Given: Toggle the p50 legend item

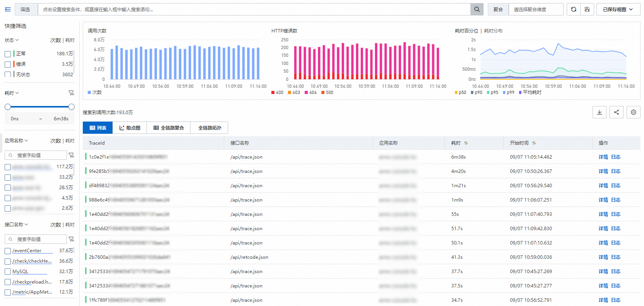Looking at the screenshot, I should pos(460,92).
